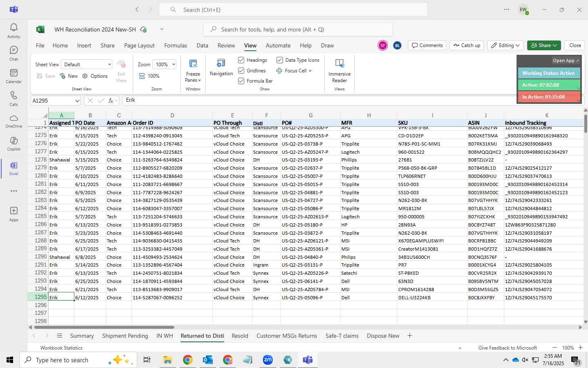Open the Navigation pane
The image size is (588, 368).
point(221,67)
